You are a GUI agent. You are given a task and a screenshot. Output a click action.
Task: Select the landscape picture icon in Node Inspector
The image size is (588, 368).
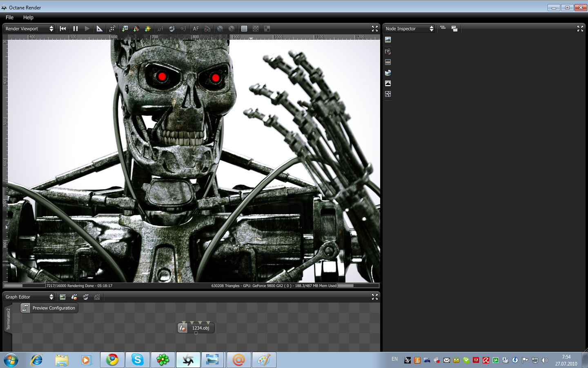tap(388, 40)
